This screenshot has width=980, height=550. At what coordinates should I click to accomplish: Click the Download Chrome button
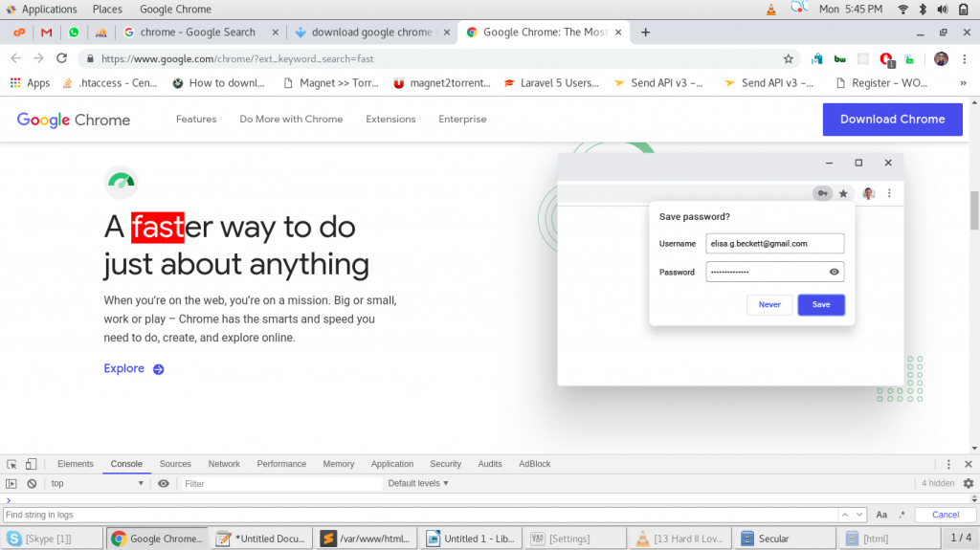point(892,120)
